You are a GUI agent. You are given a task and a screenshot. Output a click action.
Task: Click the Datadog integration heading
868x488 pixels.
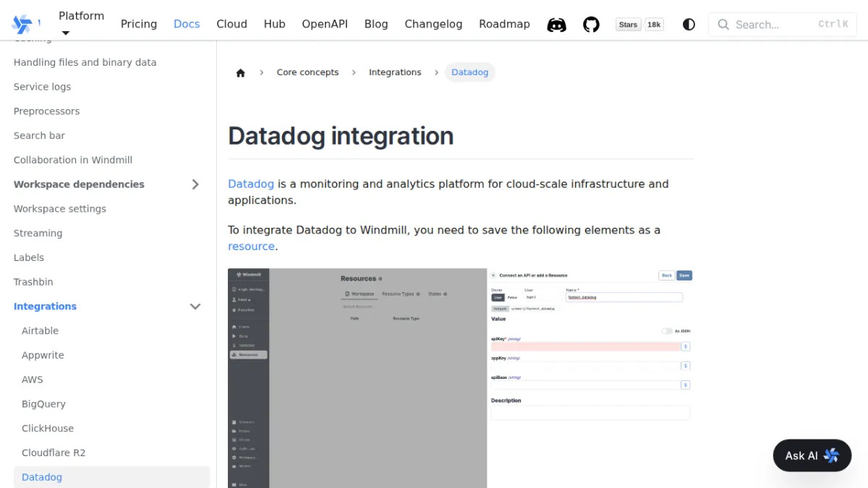pyautogui.click(x=341, y=136)
